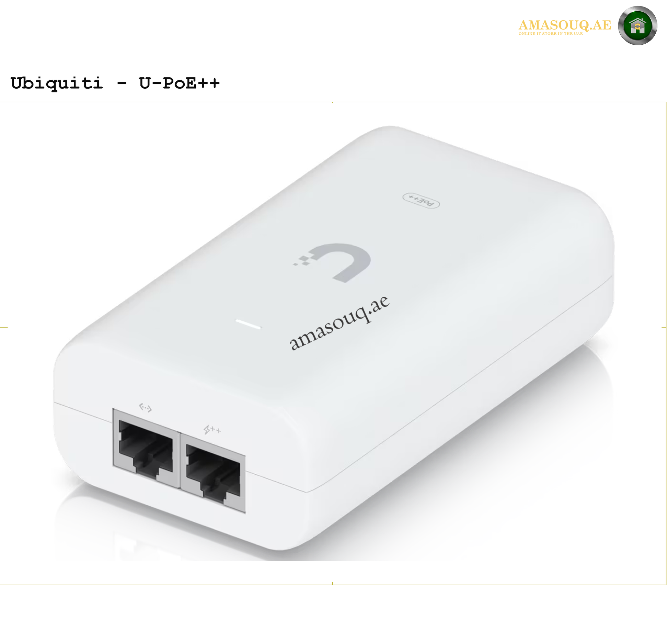Click the word 'Ubiquiti' in the heading
Image resolution: width=668 pixels, height=644 pixels.
click(x=57, y=83)
